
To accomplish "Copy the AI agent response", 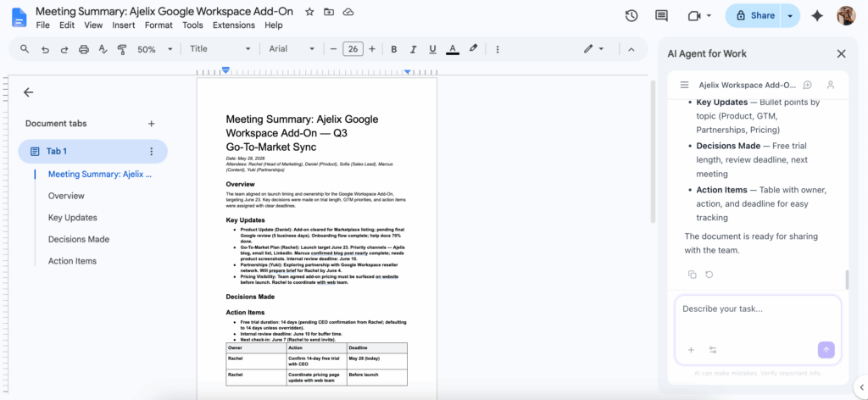I will point(692,275).
